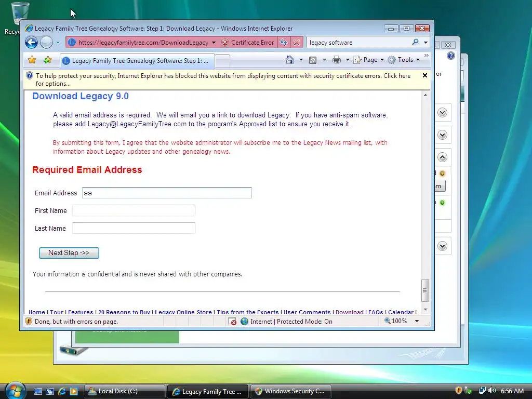
Task: Switch to Windows Security Center taskbar button
Action: coord(290,391)
